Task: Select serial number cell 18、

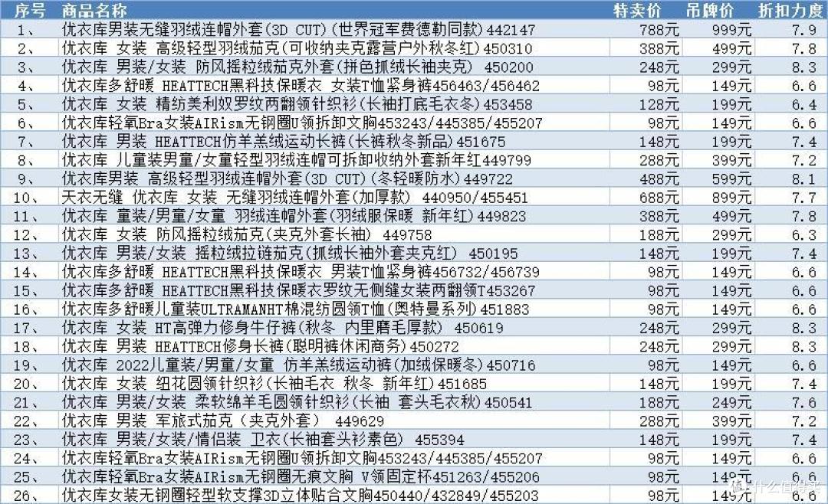Action: pyautogui.click(x=25, y=347)
